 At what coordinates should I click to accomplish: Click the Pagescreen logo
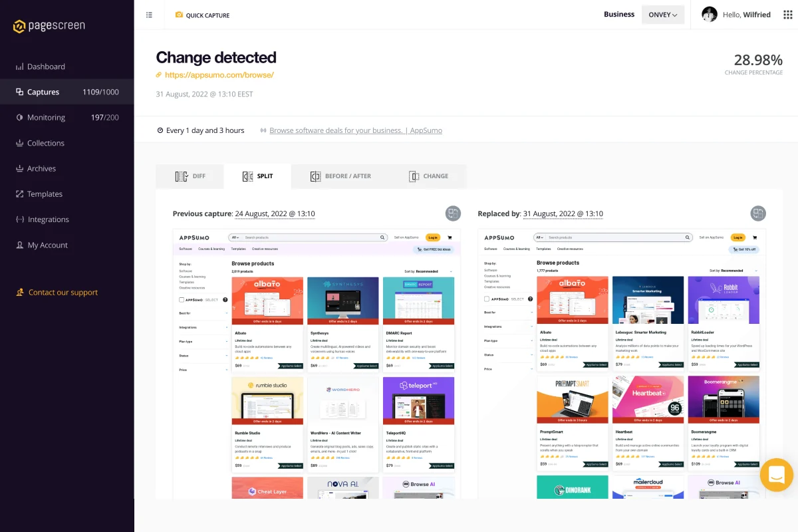(x=49, y=27)
